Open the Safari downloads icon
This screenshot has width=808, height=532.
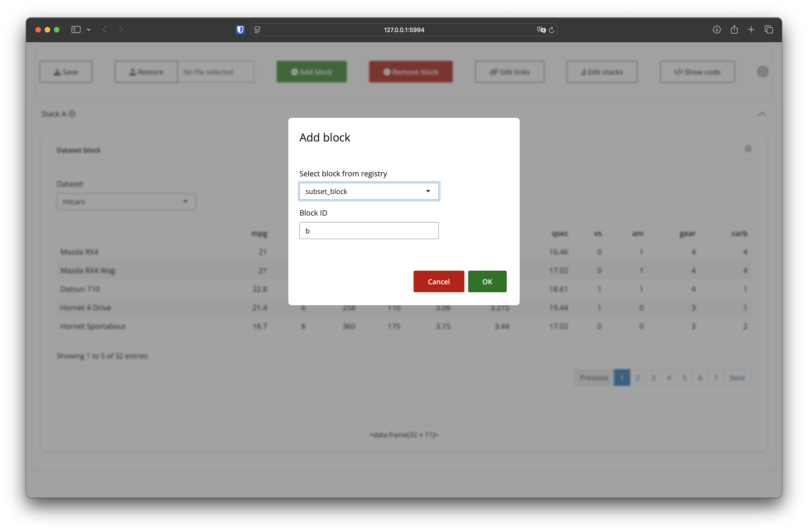point(717,30)
